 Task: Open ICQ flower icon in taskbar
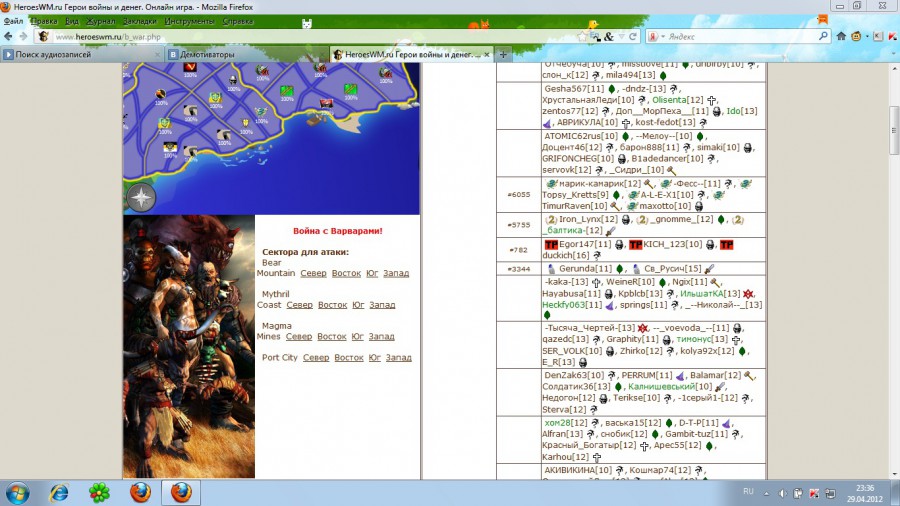point(99,492)
